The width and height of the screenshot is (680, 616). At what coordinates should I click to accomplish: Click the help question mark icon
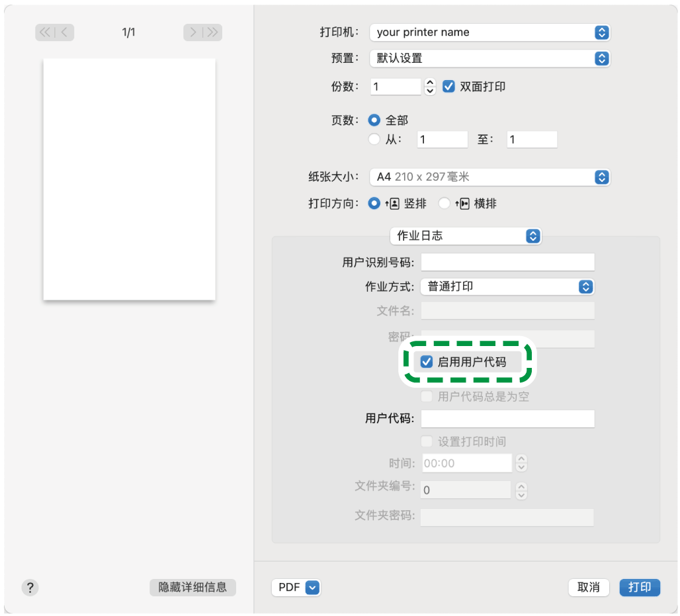[x=30, y=588]
